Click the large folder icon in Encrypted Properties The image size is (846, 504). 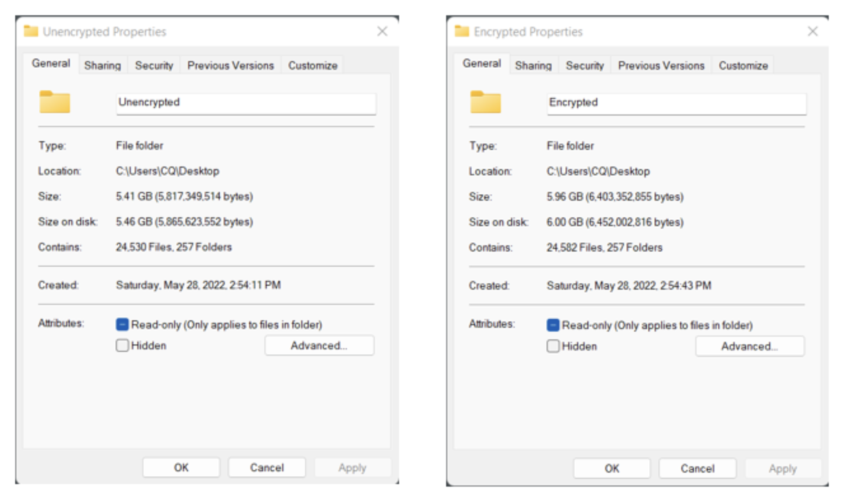pos(486,102)
